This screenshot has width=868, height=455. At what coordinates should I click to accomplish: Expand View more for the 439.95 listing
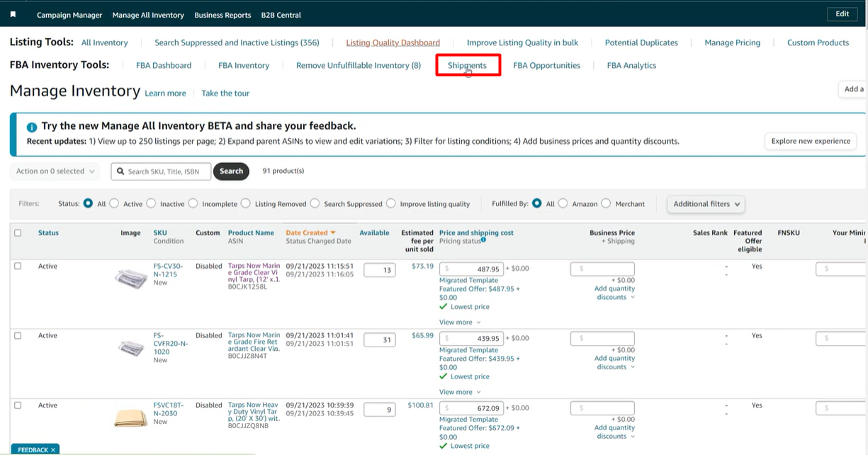click(x=460, y=392)
